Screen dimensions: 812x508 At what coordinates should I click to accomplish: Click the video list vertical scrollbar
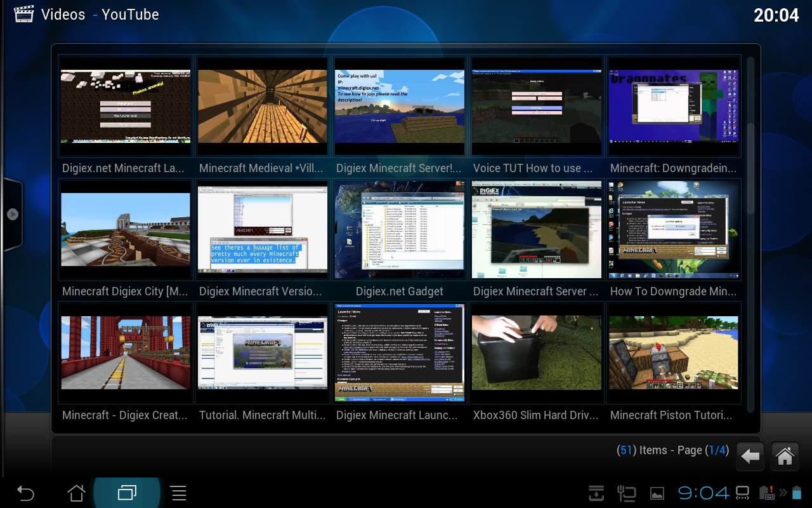(x=750, y=235)
